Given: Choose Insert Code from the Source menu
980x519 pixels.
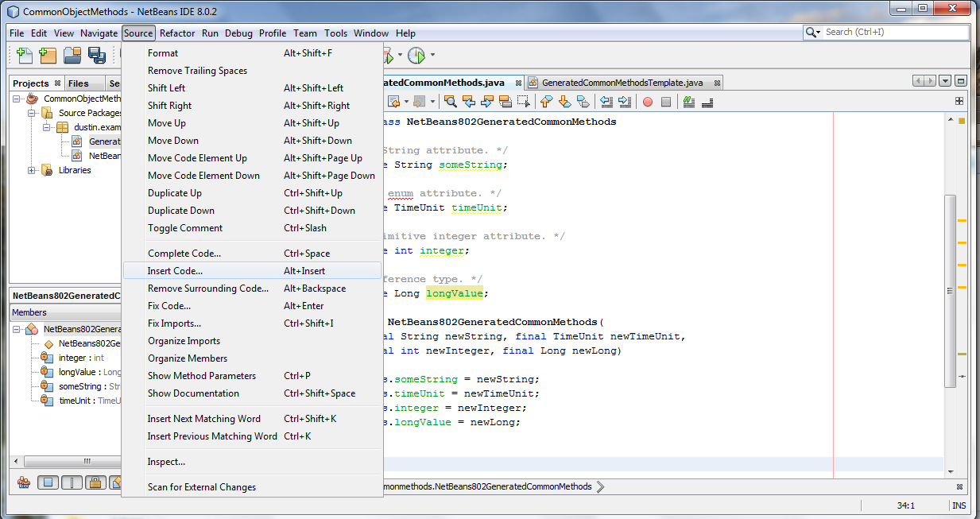Looking at the screenshot, I should 176,270.
